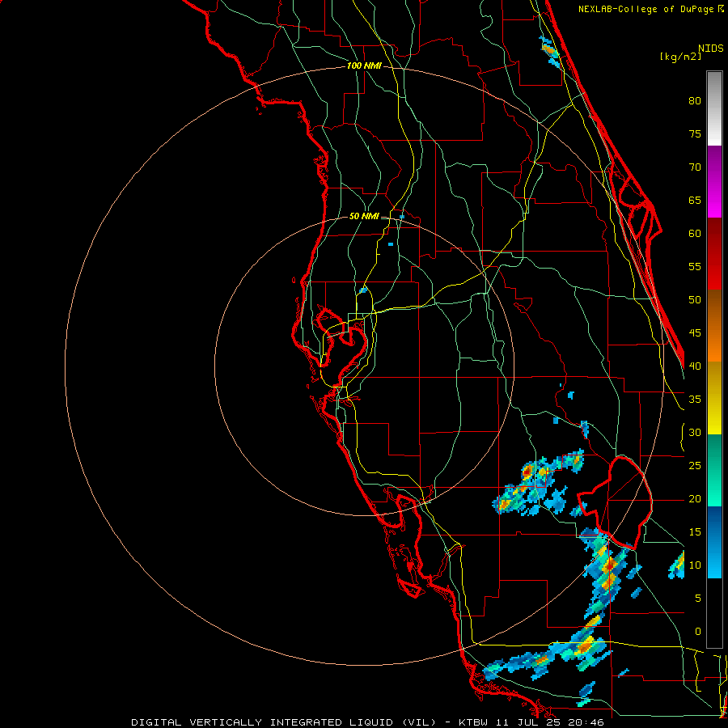Select the 50 value on the color scale
The height and width of the screenshot is (728, 728).
point(695,300)
